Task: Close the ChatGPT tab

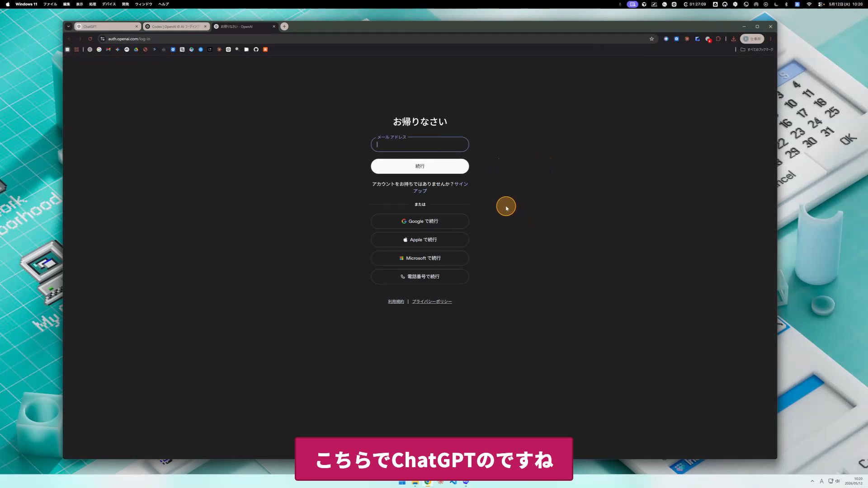Action: (137, 27)
